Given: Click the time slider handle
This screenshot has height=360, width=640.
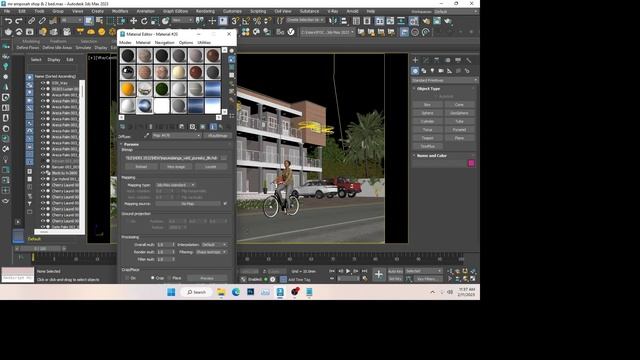Looking at the screenshot, I should [x=40, y=248].
